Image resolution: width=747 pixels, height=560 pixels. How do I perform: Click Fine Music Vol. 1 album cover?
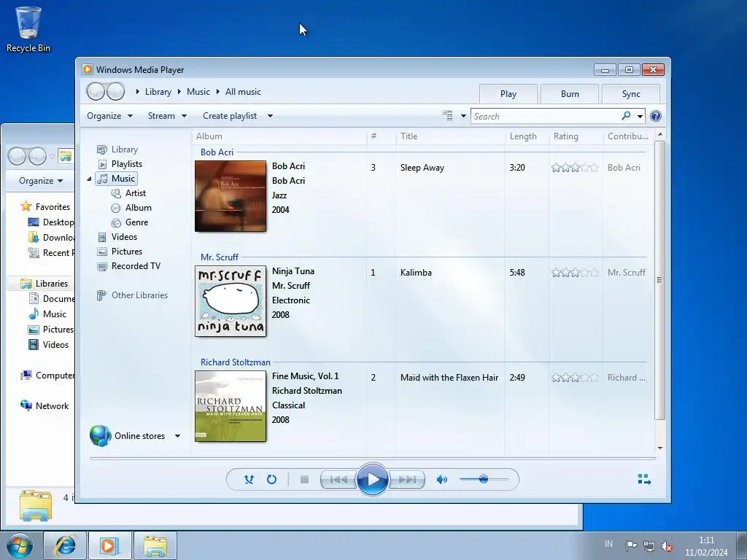231,406
